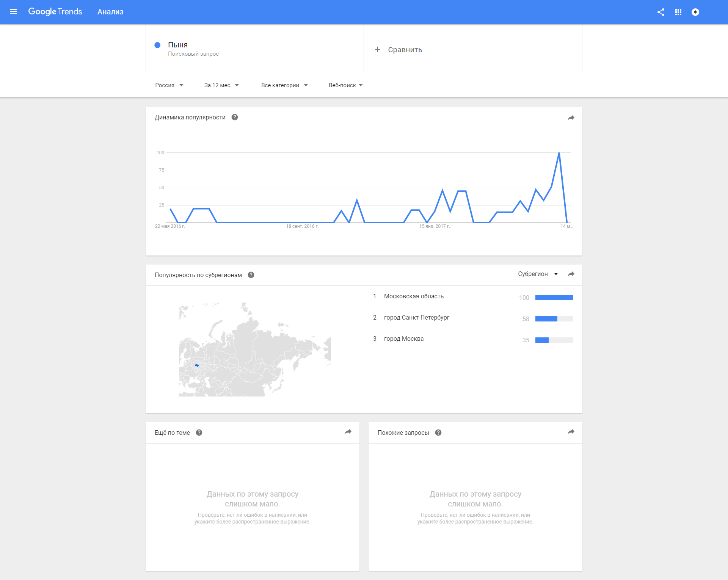Open help for Ещё по теме
This screenshot has height=580, width=728.
[199, 433]
